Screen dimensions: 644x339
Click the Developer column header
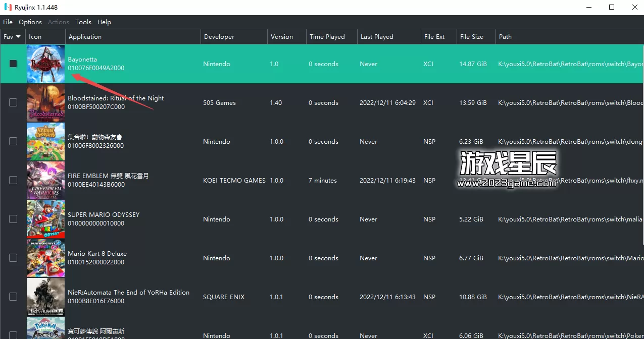(x=219, y=37)
